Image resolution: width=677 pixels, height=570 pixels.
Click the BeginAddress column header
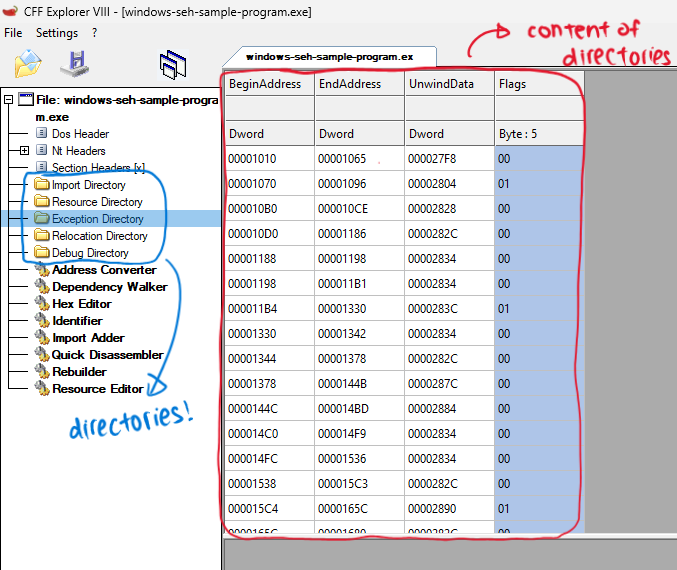click(x=265, y=84)
